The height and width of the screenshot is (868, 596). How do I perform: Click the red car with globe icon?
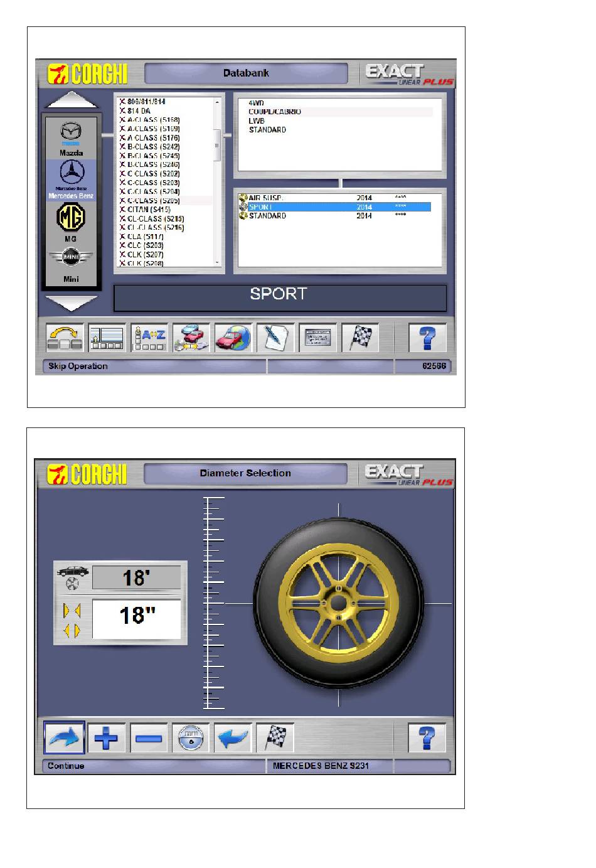pos(233,338)
